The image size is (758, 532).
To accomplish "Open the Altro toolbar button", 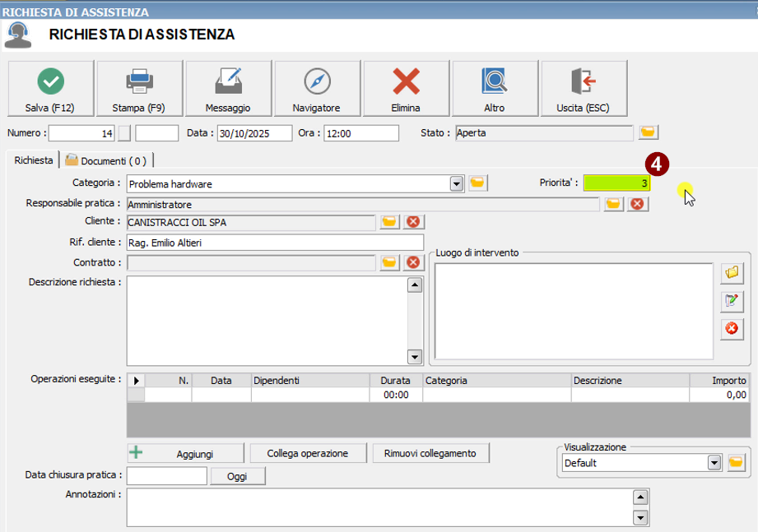I will pyautogui.click(x=495, y=89).
